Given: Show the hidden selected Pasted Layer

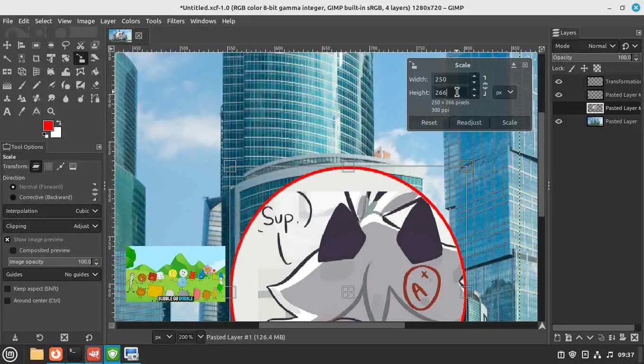Looking at the screenshot, I should (x=559, y=108).
